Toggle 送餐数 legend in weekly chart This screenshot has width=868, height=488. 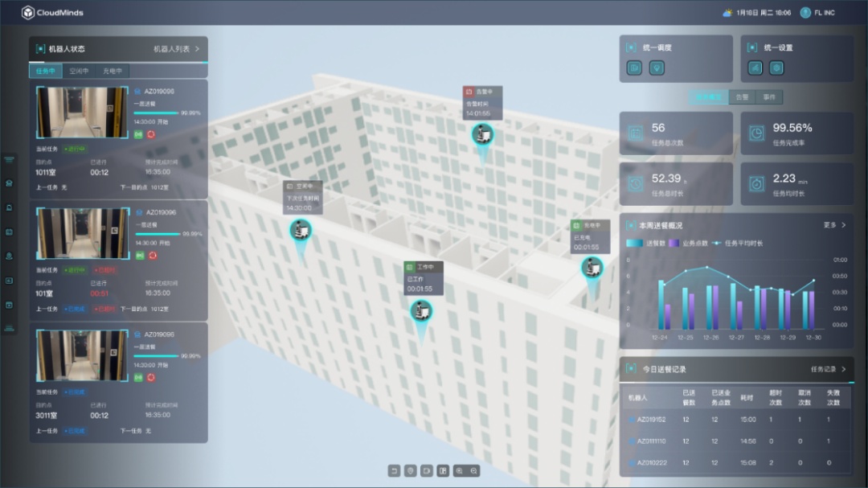coord(645,243)
